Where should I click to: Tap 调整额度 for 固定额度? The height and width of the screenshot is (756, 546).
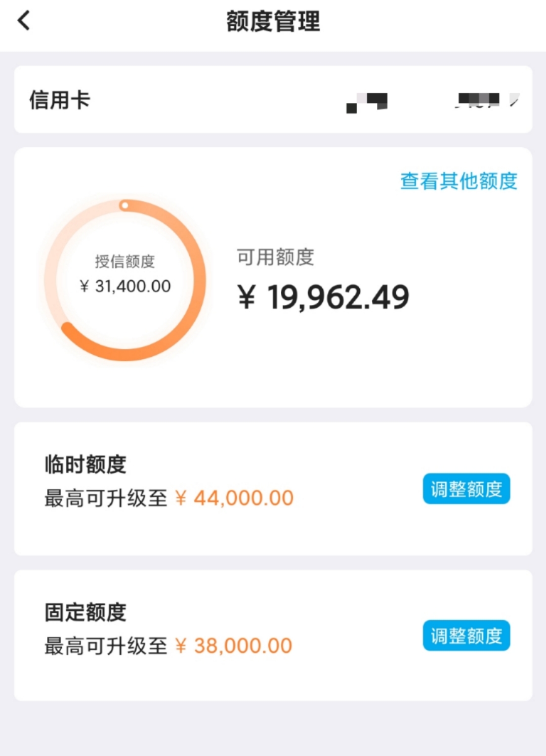click(466, 636)
